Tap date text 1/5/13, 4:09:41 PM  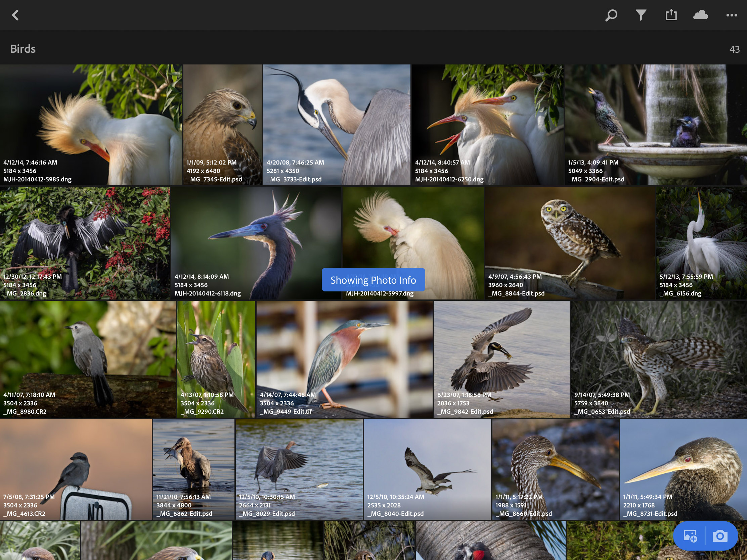(x=593, y=162)
